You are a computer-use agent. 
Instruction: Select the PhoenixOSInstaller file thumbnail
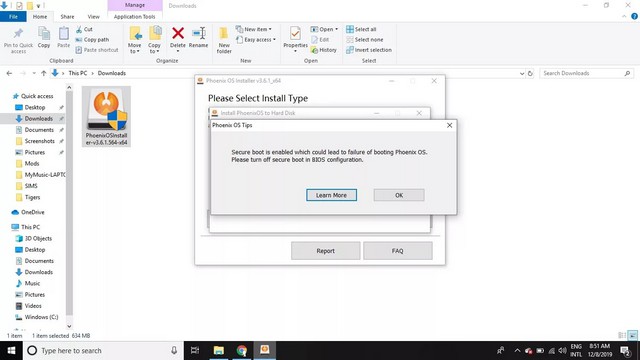pyautogui.click(x=106, y=116)
